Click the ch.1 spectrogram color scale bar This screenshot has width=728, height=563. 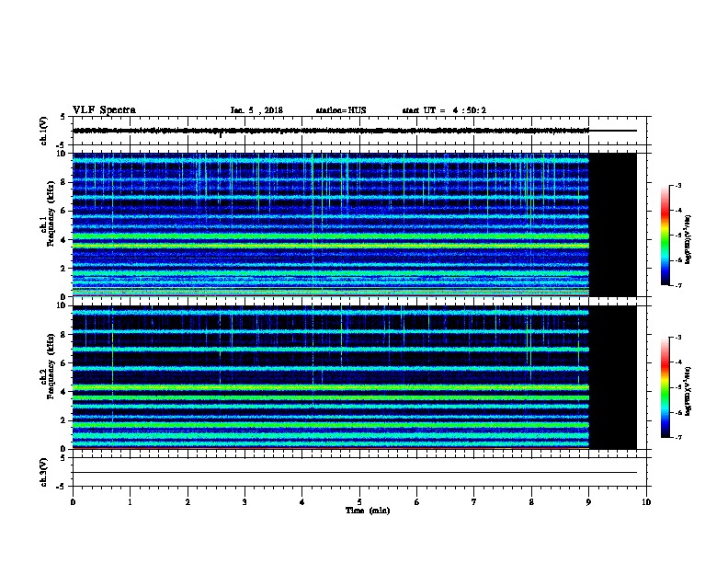tap(665, 236)
